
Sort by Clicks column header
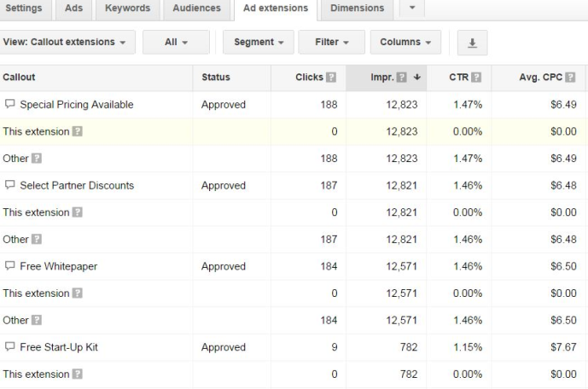point(309,77)
